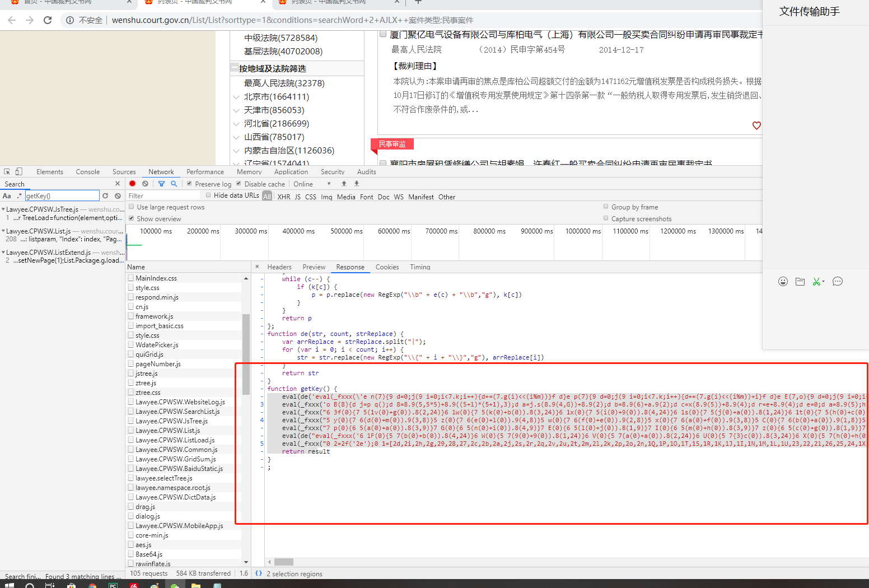Click the pretty print braces icon
Image resolution: width=869 pixels, height=588 pixels.
coord(259,573)
